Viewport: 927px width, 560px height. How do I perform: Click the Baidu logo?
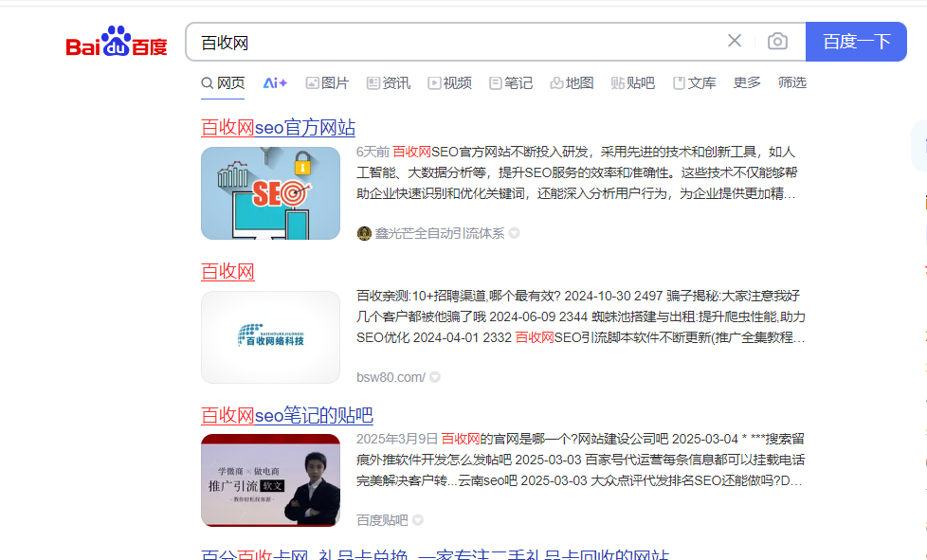[x=117, y=42]
